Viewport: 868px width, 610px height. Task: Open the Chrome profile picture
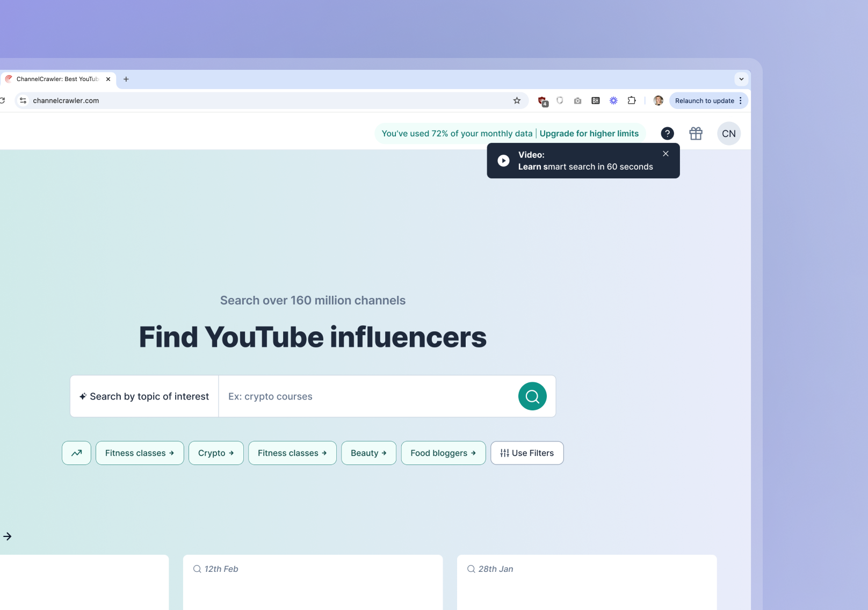(x=658, y=100)
